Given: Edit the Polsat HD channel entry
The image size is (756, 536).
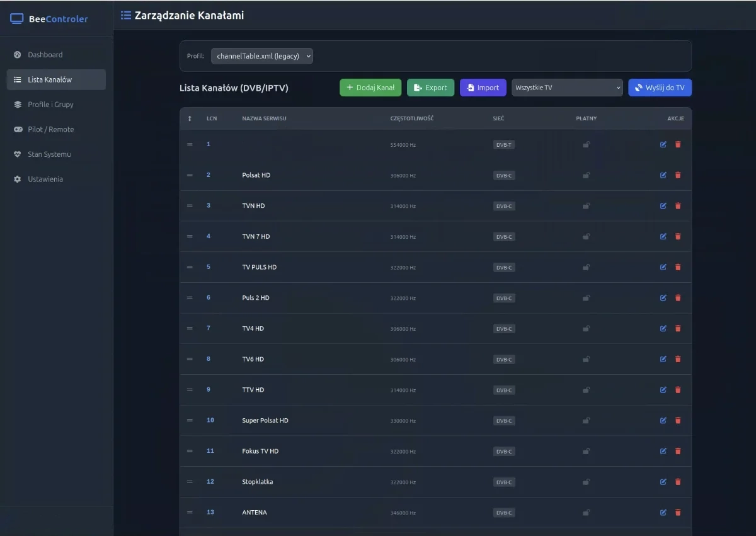Looking at the screenshot, I should pos(663,175).
